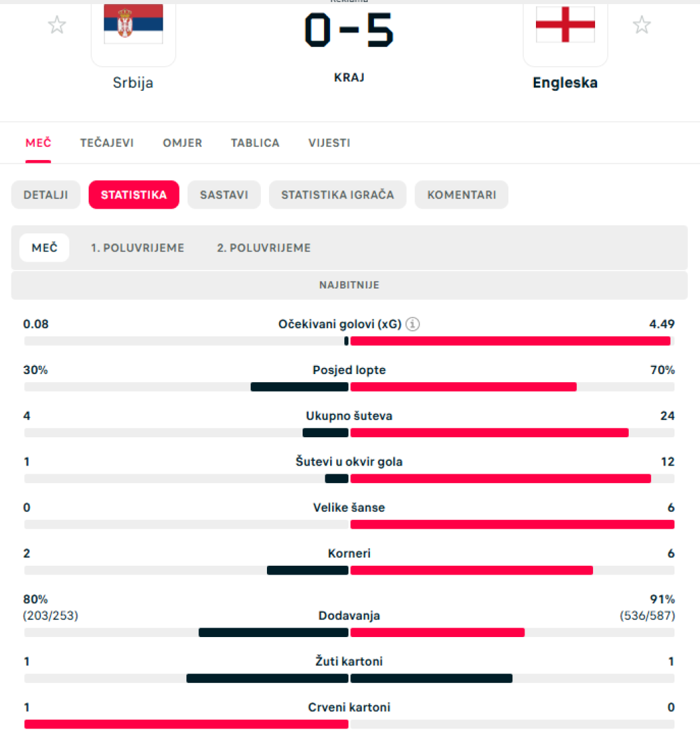This screenshot has height=740, width=700.
Task: Open the Omjer tab
Action: coord(182,143)
